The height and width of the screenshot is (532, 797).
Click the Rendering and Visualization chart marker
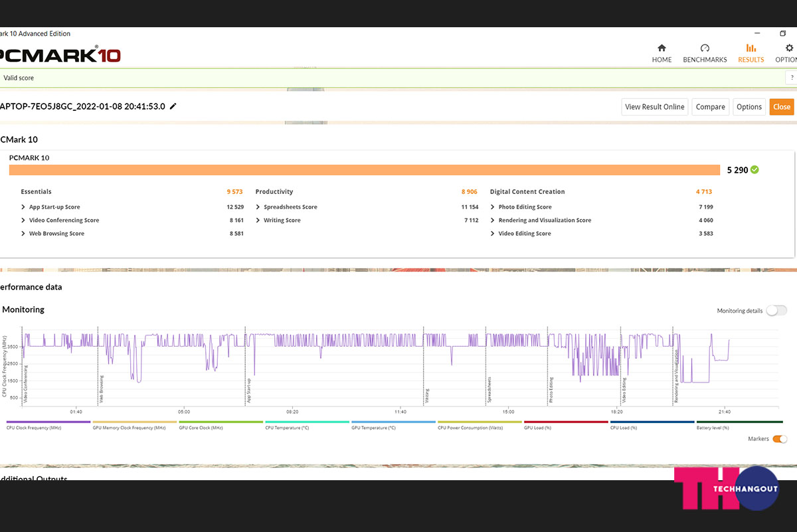click(x=677, y=377)
